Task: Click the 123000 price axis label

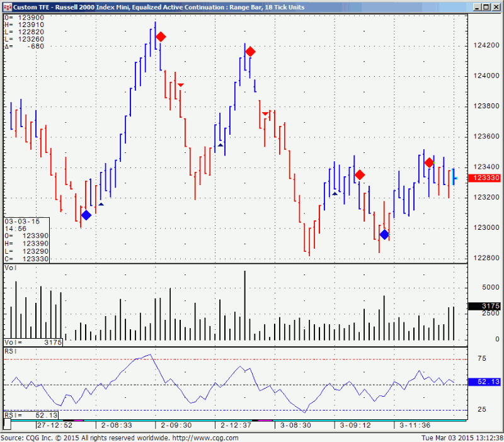Action: (x=486, y=227)
